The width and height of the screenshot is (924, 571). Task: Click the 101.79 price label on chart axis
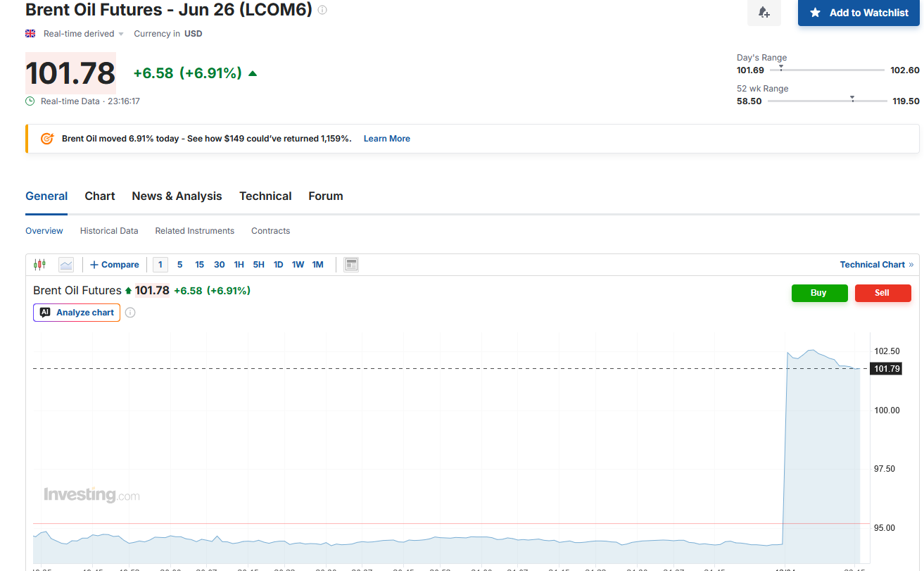886,369
